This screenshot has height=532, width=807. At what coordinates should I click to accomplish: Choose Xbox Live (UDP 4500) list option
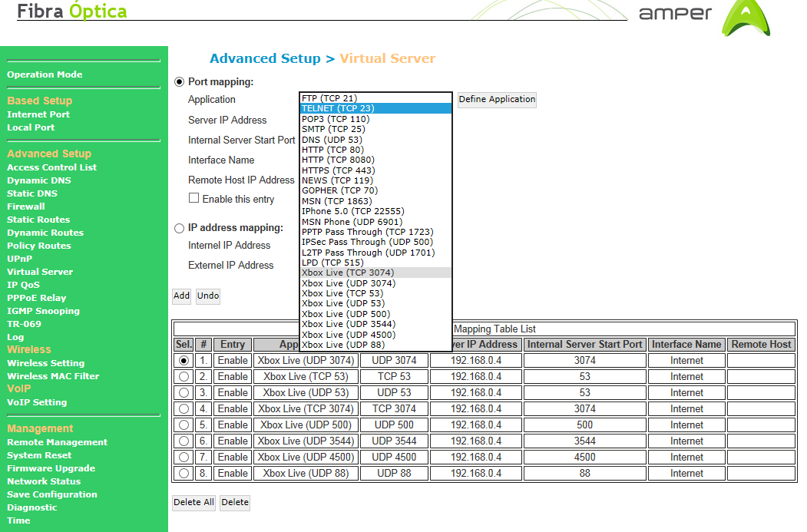375,335
